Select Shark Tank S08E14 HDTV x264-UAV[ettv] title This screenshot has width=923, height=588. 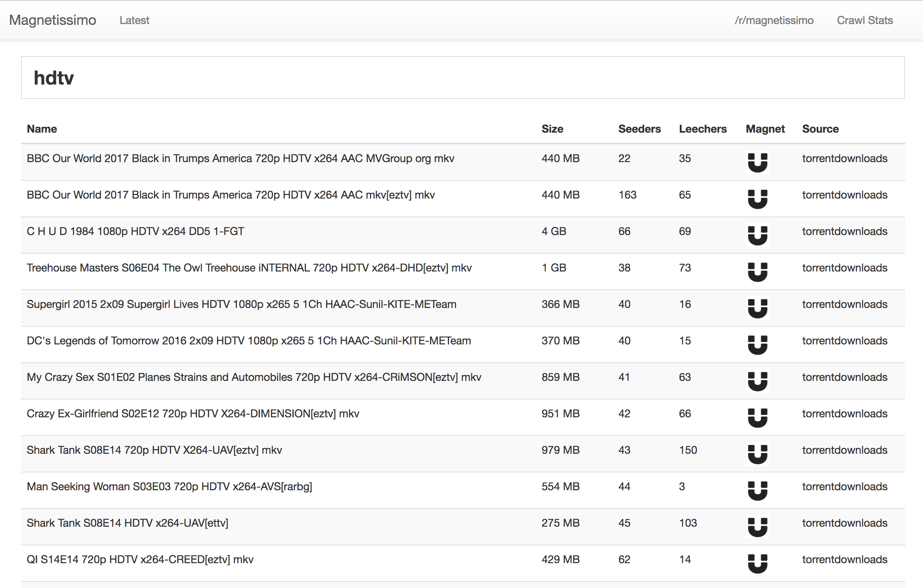coord(128,523)
